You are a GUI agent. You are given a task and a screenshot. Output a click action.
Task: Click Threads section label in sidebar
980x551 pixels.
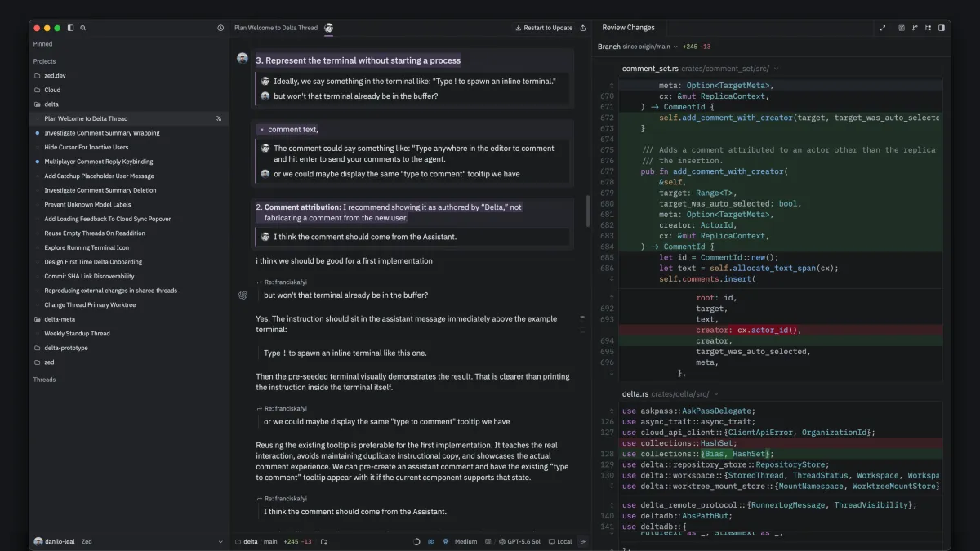click(44, 380)
